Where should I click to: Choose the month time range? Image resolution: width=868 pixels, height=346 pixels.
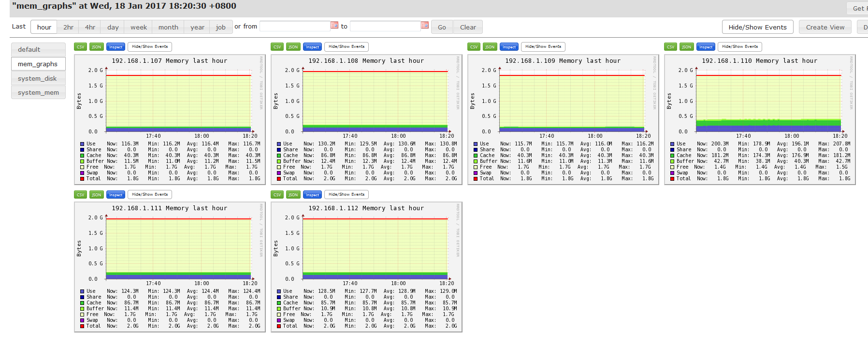(x=168, y=27)
